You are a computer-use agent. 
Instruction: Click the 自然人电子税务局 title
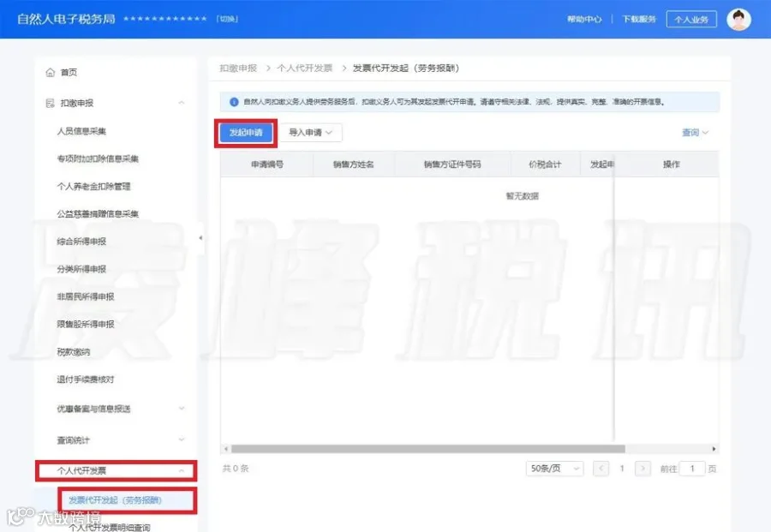coord(66,19)
